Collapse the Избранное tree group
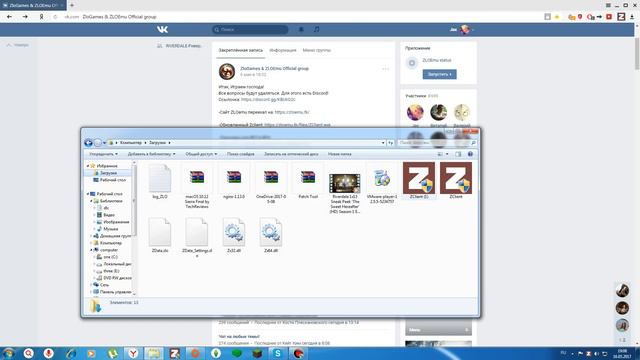The image size is (640, 360). coord(88,166)
